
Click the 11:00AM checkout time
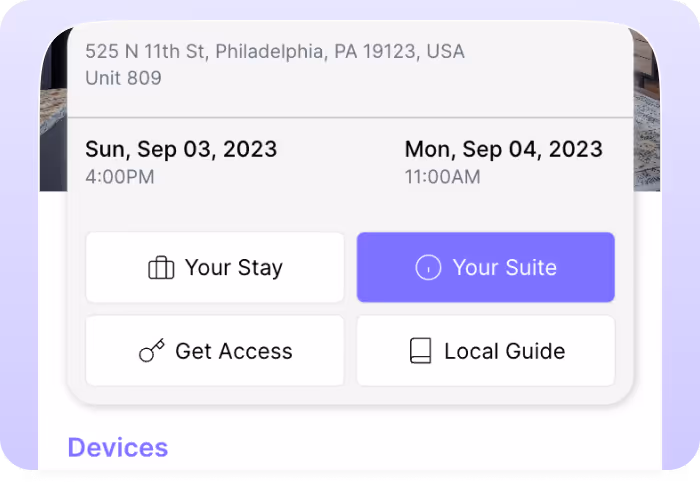(x=442, y=177)
